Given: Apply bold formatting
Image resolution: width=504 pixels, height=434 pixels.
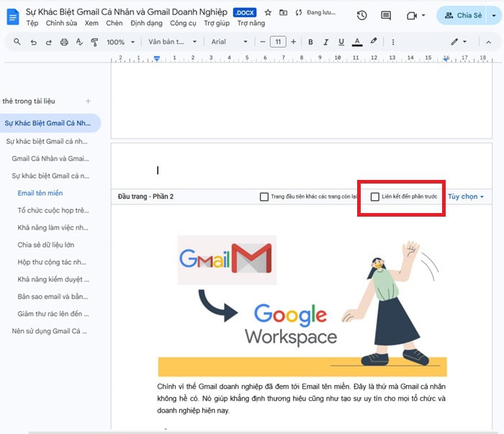Looking at the screenshot, I should click(x=310, y=42).
